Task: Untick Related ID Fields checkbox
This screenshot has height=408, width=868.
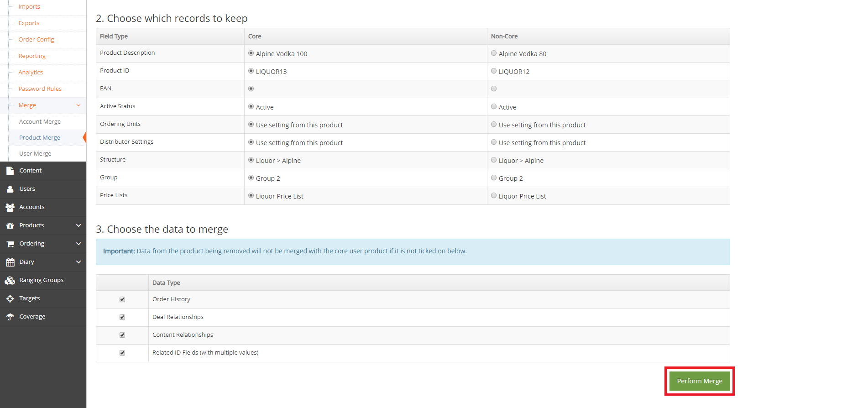Action: [x=122, y=353]
